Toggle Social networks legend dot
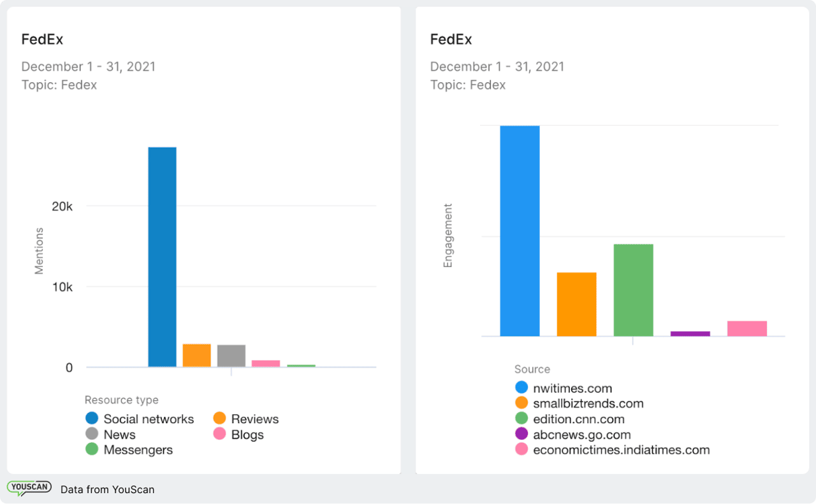This screenshot has width=816, height=504. point(92,419)
